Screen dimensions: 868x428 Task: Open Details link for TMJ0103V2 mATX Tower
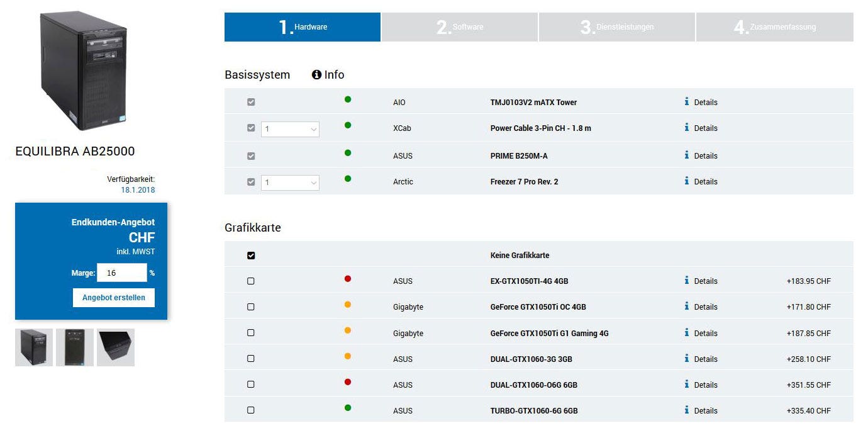[706, 102]
